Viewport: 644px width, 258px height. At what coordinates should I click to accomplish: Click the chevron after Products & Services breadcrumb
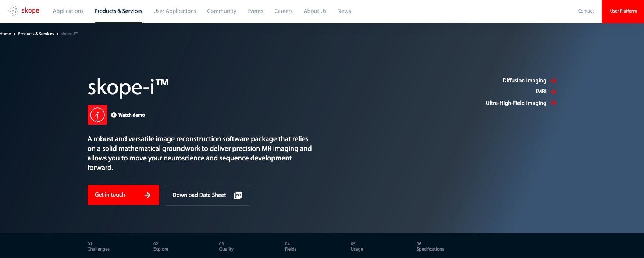click(57, 34)
